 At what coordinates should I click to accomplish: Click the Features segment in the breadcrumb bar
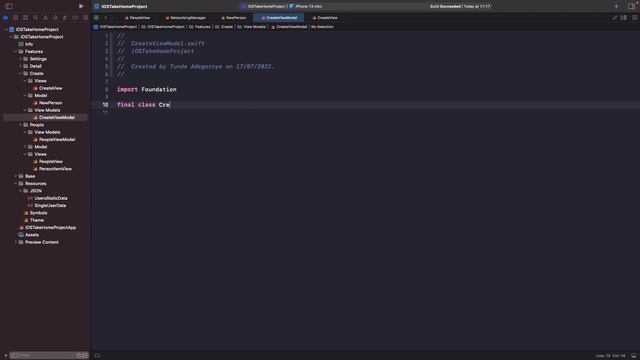point(200,27)
